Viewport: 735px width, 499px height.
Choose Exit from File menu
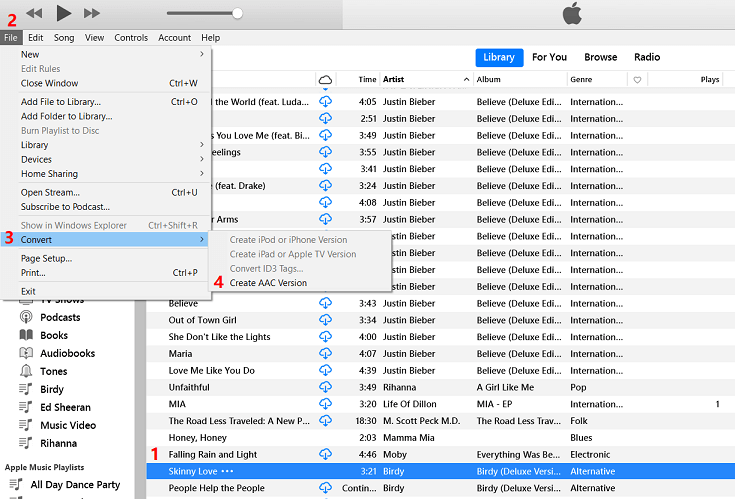pos(105,291)
